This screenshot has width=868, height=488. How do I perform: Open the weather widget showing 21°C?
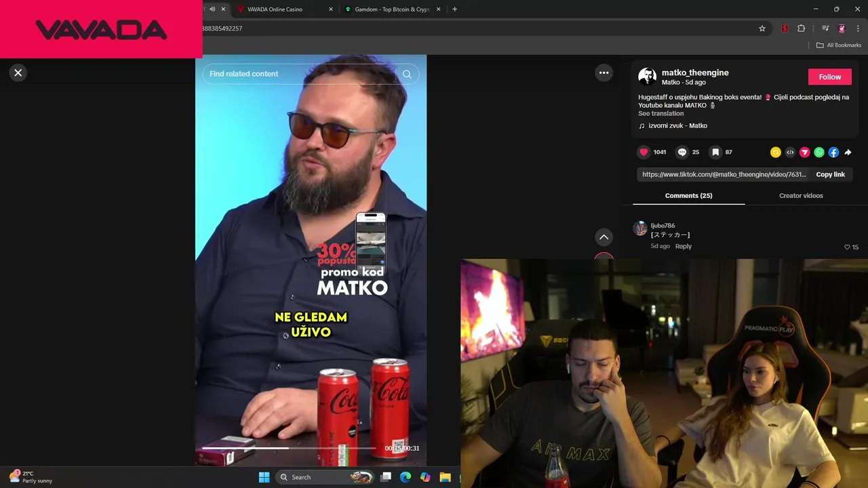[x=31, y=477]
